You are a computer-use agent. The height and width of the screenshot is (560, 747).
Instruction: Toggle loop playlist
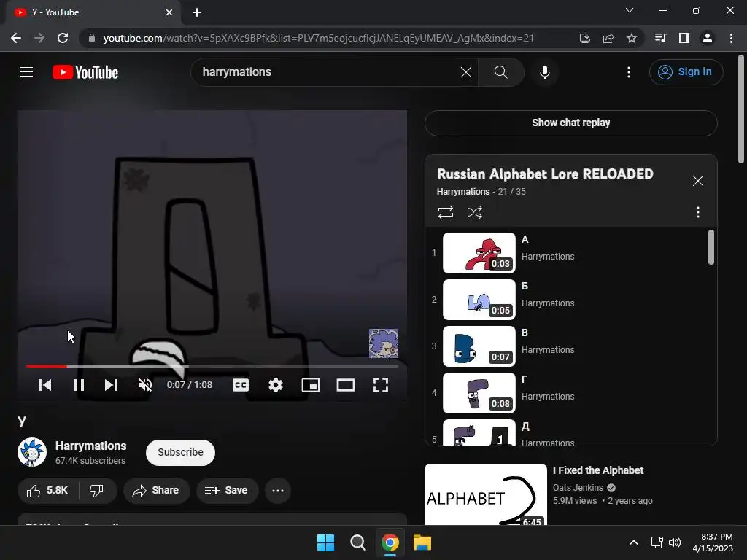point(446,212)
